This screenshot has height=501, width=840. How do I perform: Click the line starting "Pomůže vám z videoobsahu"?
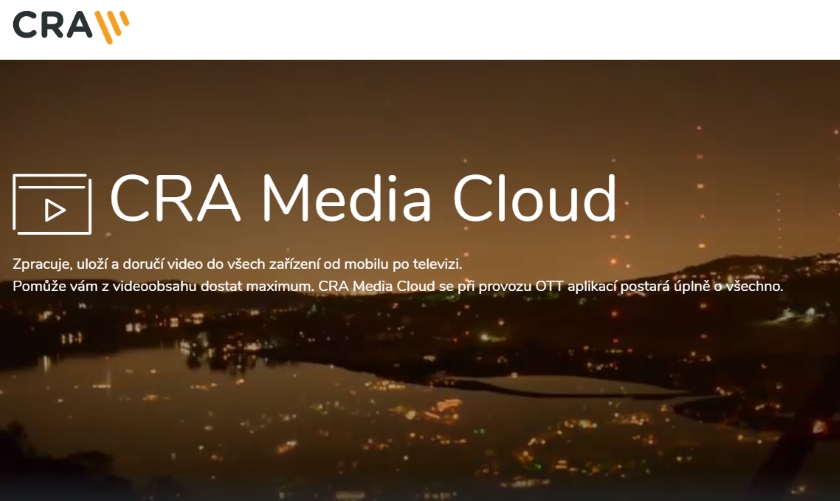[398, 286]
